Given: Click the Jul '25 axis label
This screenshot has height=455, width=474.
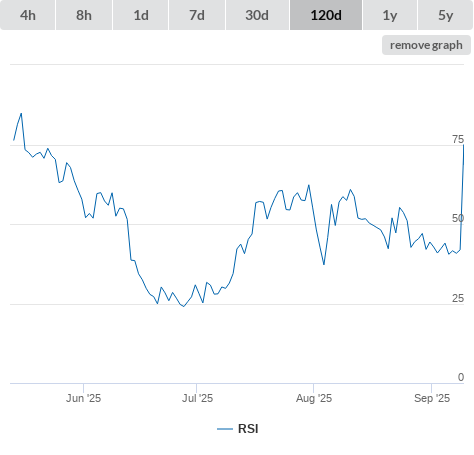Looking at the screenshot, I should pos(197,398).
